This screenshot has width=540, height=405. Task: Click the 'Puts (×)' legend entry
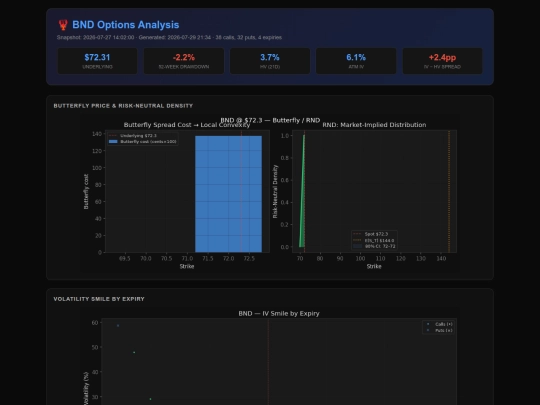pos(438,330)
